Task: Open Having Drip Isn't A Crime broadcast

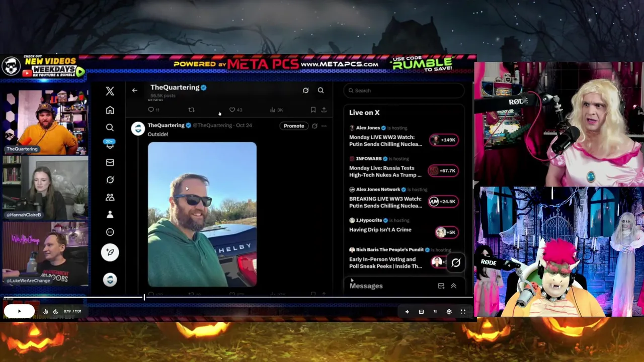Action: point(380,230)
